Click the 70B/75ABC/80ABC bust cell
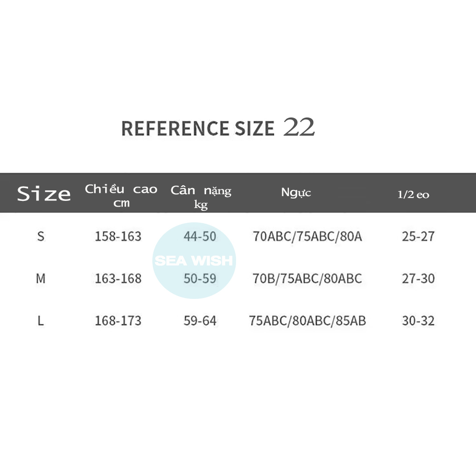The image size is (476, 476). 307,278
